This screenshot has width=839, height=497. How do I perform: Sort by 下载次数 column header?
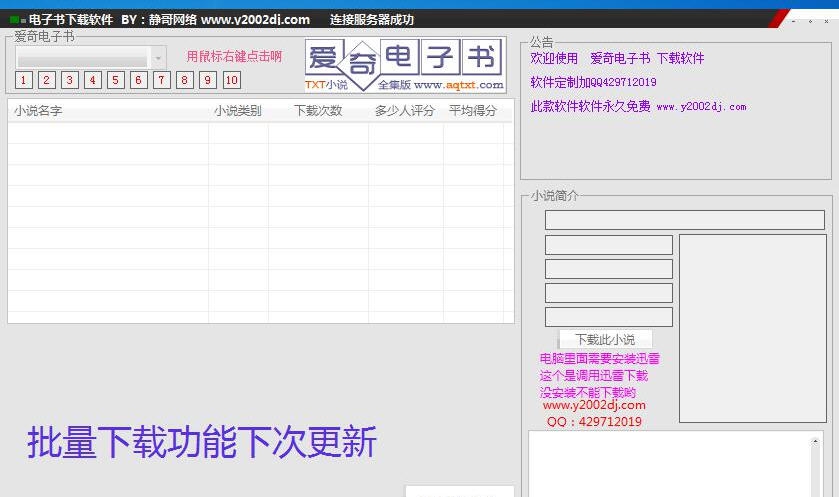tap(318, 111)
